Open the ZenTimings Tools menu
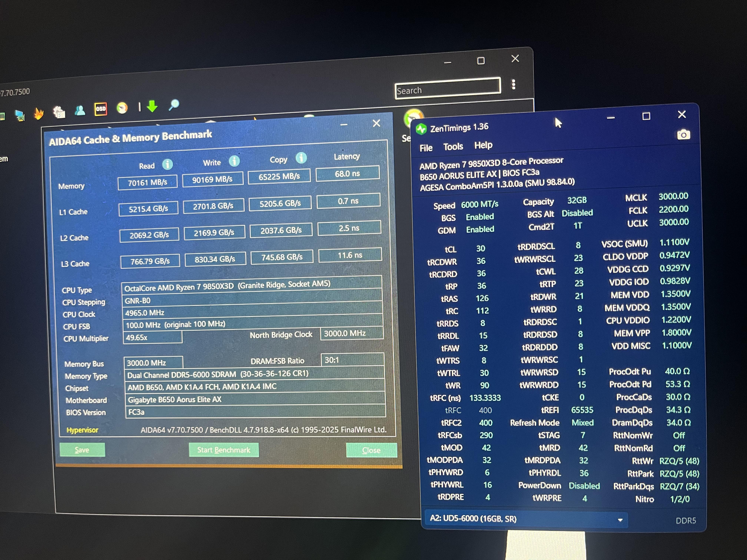 453,147
